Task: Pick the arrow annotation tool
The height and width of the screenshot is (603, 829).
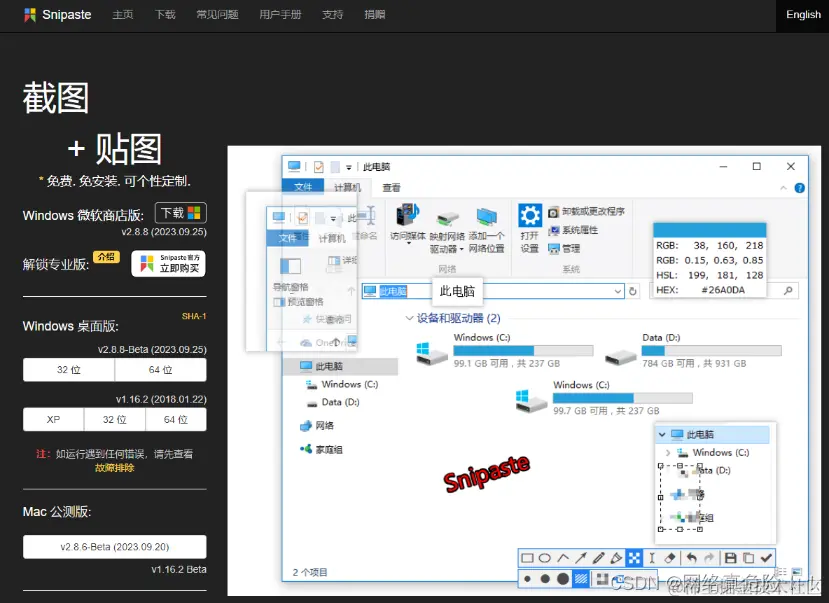Action: pyautogui.click(x=581, y=558)
